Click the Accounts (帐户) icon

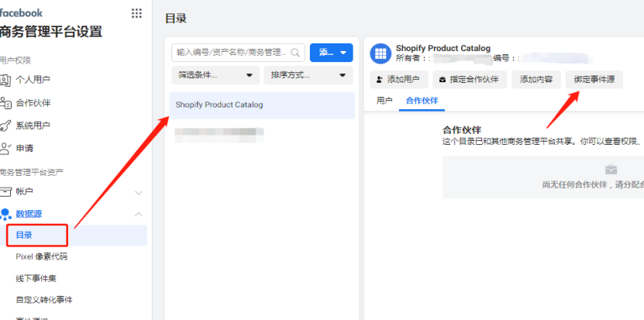pyautogui.click(x=5, y=191)
